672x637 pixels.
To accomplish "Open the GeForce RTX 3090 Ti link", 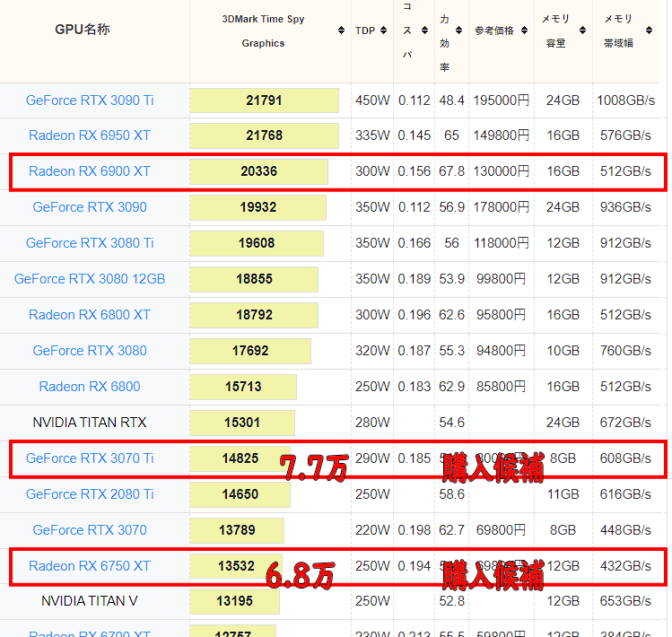I will pyautogui.click(x=90, y=100).
